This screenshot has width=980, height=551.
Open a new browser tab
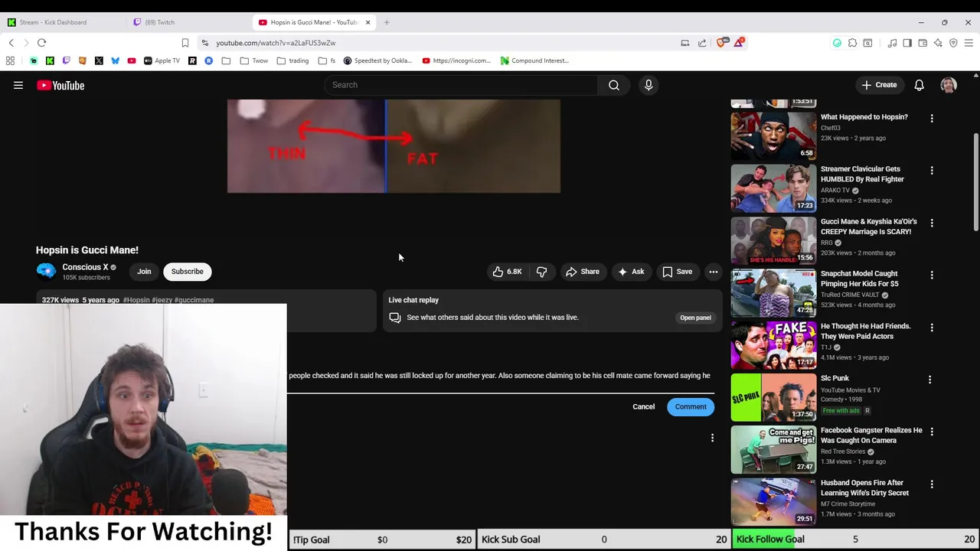tap(387, 22)
